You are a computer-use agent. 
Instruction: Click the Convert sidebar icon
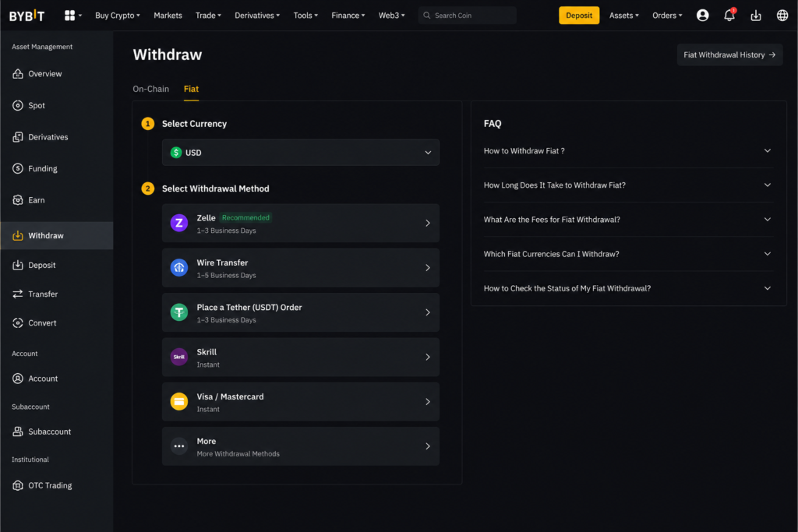point(18,323)
